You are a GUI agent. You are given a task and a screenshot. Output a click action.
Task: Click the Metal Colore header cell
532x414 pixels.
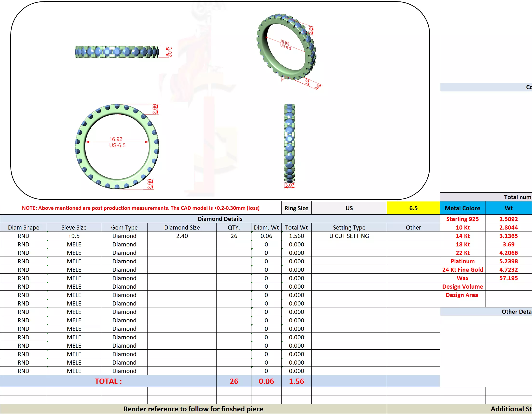[x=462, y=208]
